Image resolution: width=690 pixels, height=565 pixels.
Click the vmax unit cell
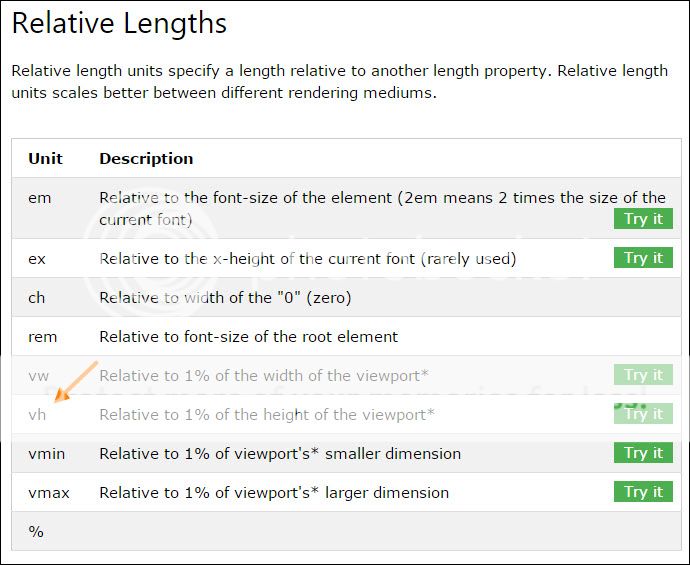click(x=48, y=492)
